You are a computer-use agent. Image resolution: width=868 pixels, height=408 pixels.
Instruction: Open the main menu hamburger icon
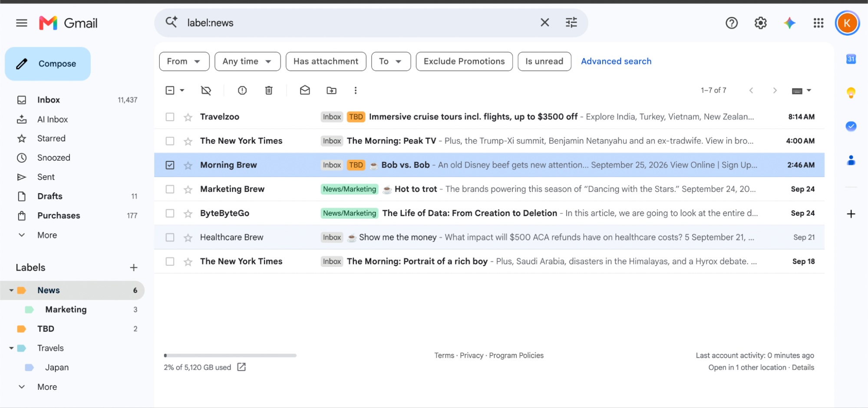pyautogui.click(x=21, y=23)
